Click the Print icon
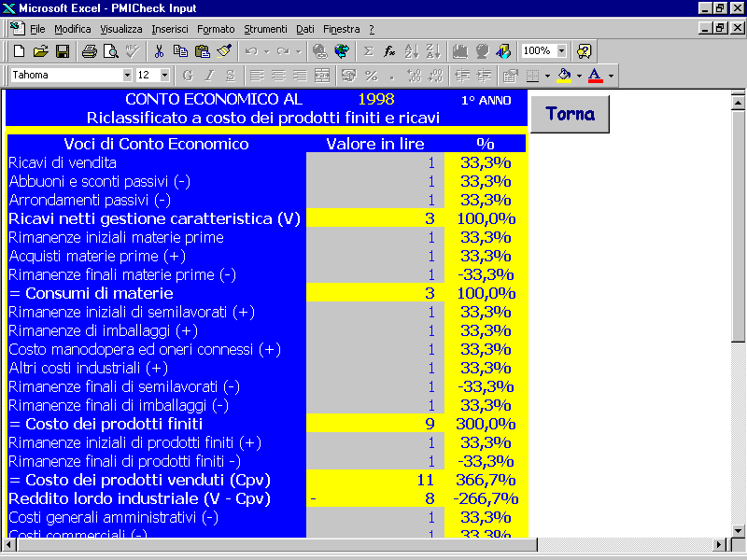The image size is (747, 560). coord(89,51)
